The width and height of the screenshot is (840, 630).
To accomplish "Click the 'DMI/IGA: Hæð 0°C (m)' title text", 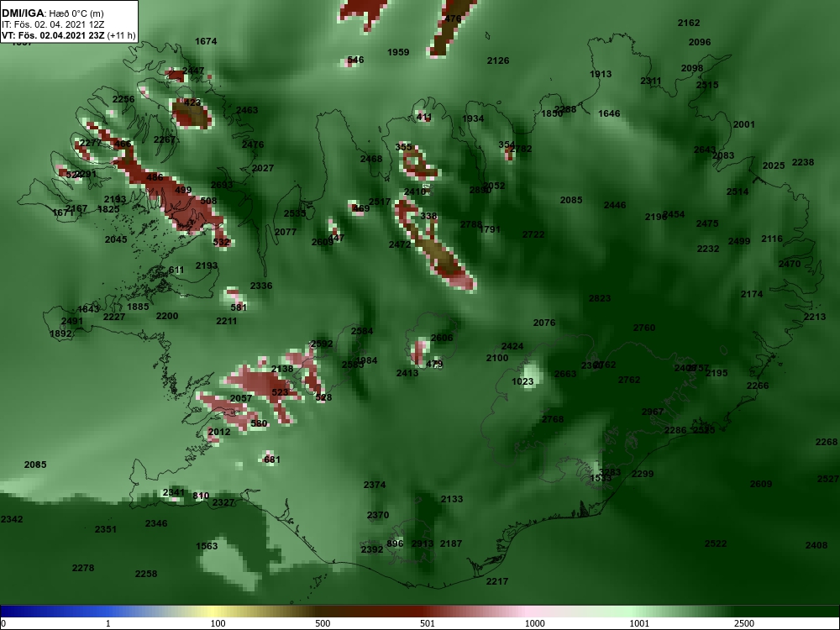I will tap(52, 13).
